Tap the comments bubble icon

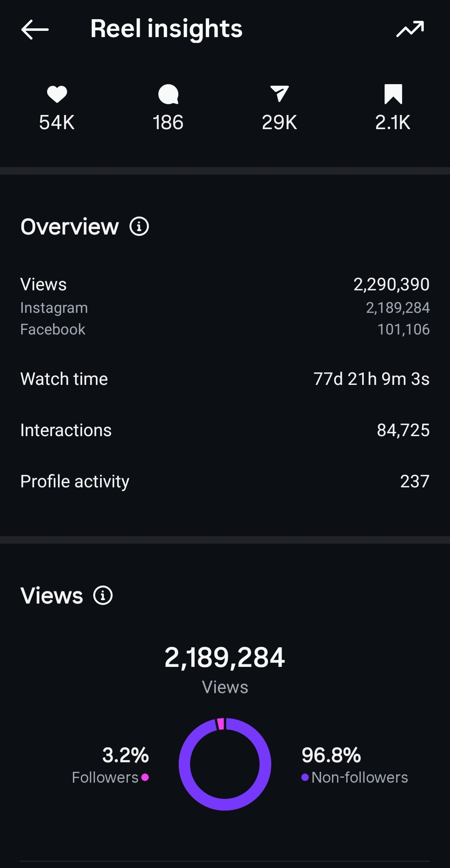168,94
